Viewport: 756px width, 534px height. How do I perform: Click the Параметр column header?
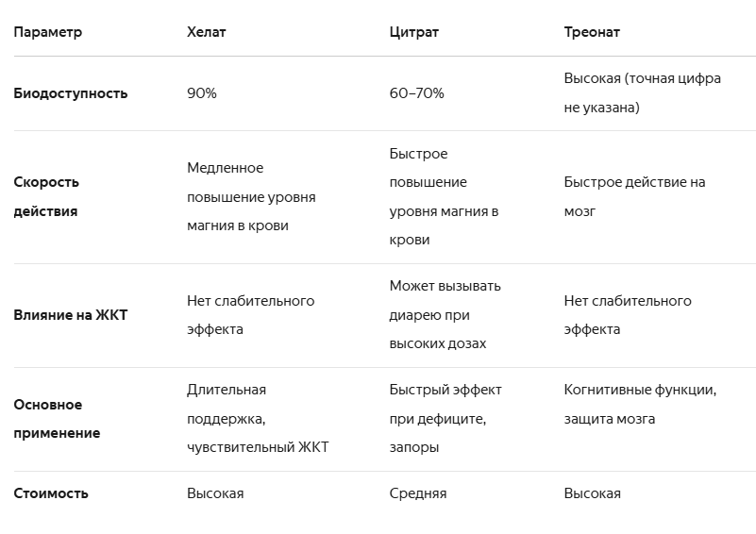click(x=47, y=32)
